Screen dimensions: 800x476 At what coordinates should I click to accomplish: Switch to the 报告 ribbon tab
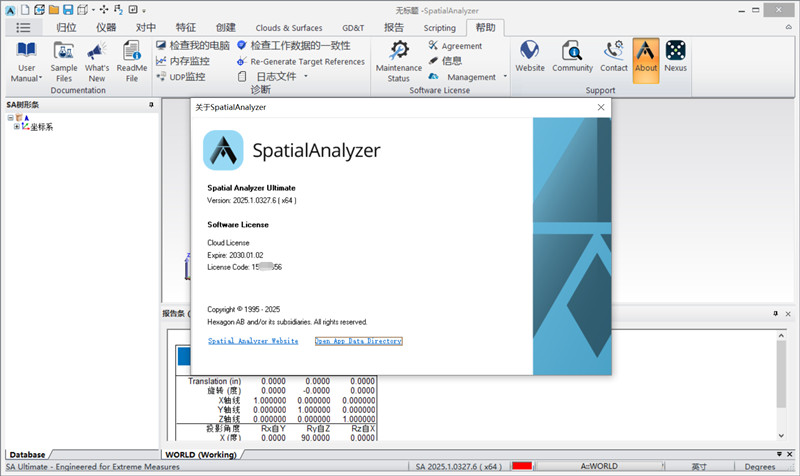(394, 28)
